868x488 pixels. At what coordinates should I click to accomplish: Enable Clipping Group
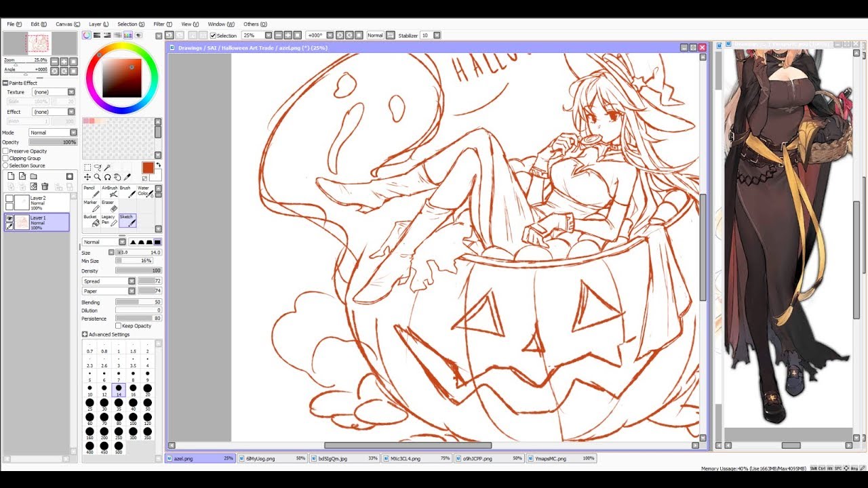pos(5,158)
